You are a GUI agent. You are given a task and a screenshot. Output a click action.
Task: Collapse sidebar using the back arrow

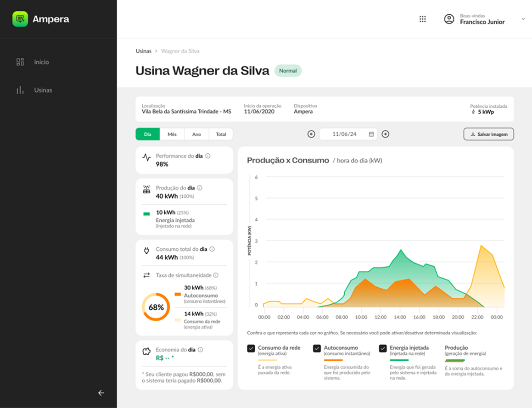click(101, 393)
